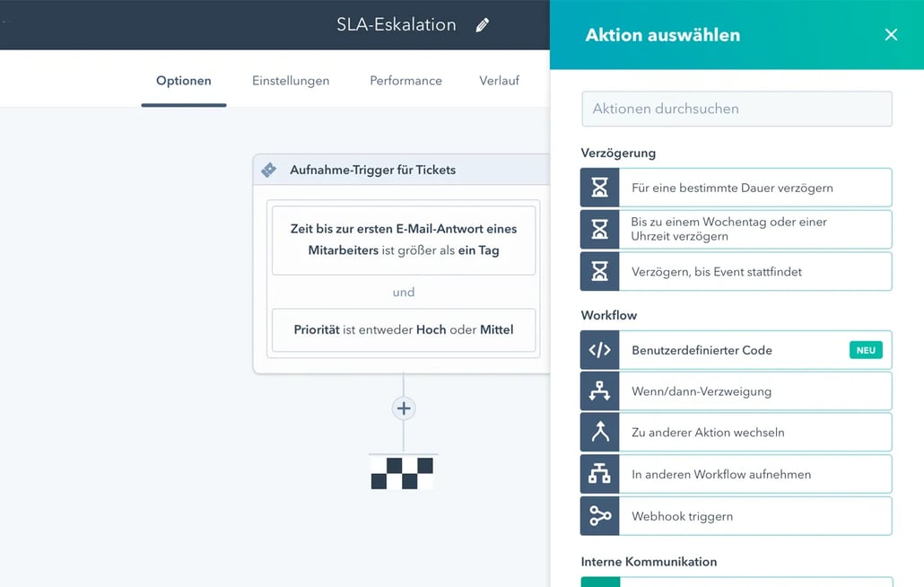Select the hourglass icon for fixed duration delay

pos(600,188)
